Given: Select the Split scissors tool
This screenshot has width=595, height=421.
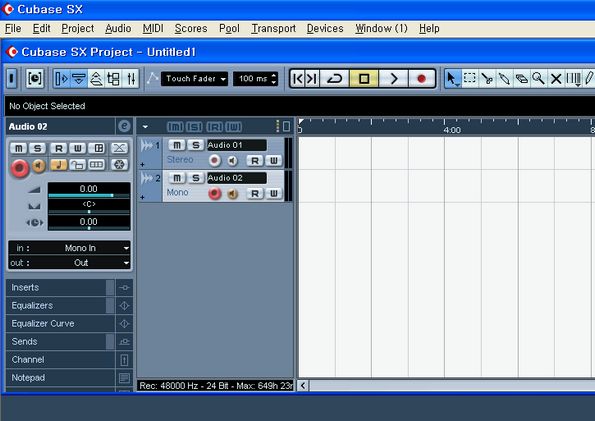Looking at the screenshot, I should coord(487,79).
